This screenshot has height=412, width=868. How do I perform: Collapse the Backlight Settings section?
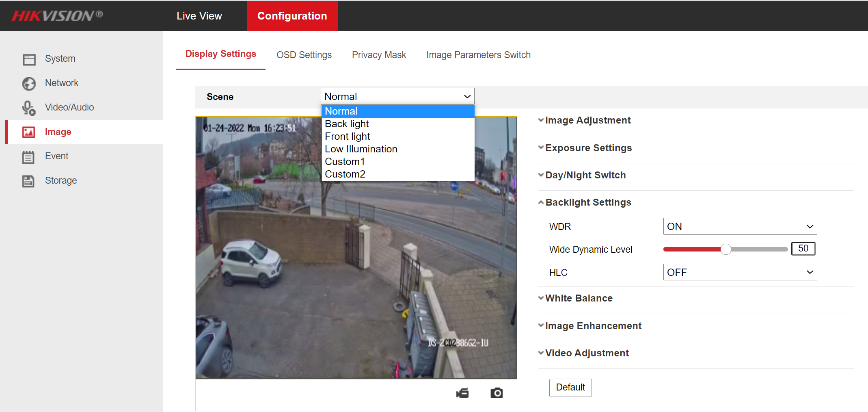point(588,202)
